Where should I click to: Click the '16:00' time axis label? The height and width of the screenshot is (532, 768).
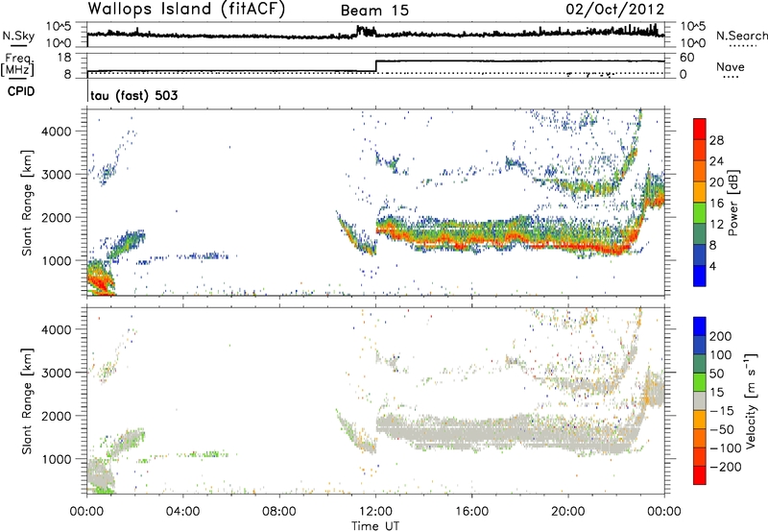(471, 512)
